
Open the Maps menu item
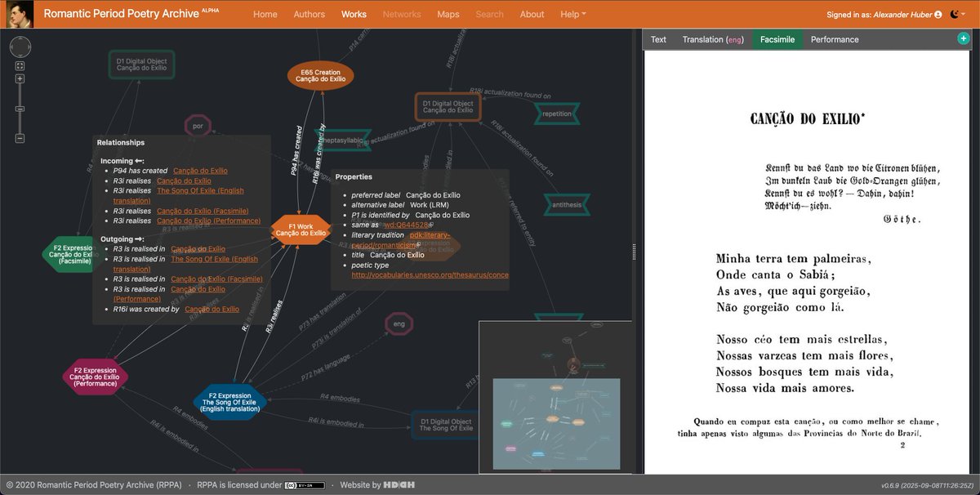coord(448,15)
